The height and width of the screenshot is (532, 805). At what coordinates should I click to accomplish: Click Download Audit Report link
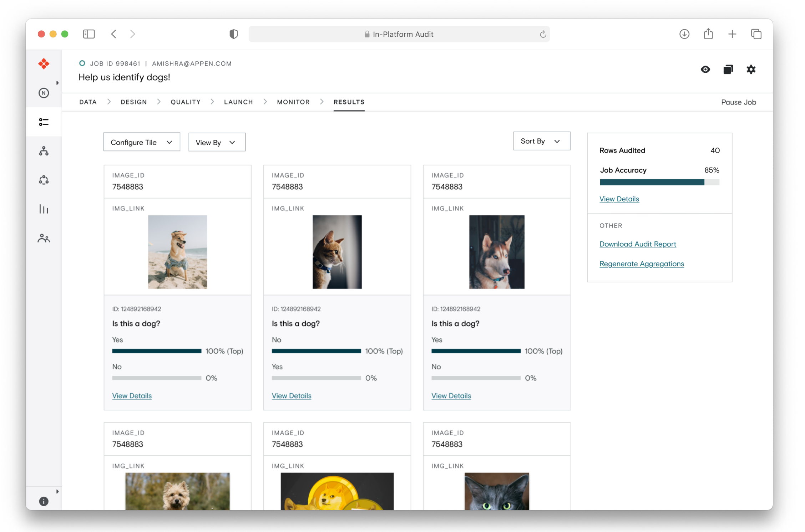tap(638, 244)
